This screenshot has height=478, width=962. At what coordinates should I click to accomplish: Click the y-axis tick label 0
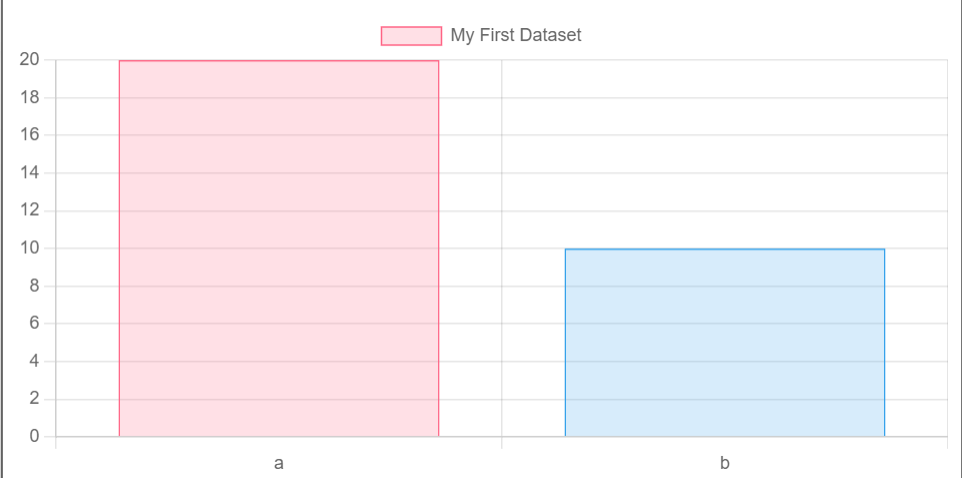click(x=34, y=437)
